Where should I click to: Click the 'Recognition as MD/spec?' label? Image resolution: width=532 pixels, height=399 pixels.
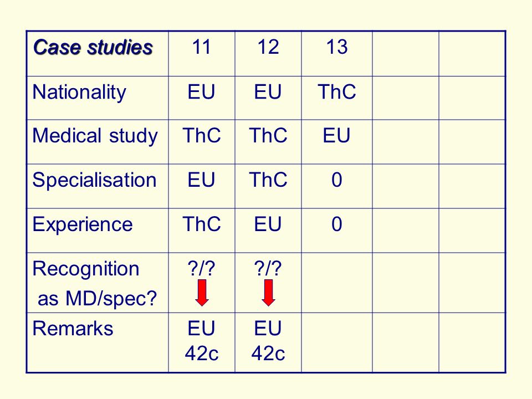(x=95, y=283)
